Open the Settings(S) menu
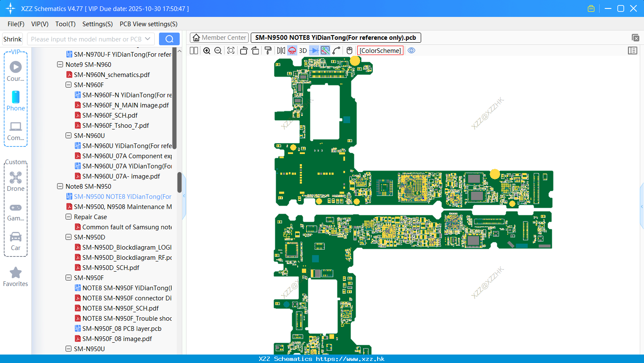Image resolution: width=644 pixels, height=363 pixels. point(98,24)
